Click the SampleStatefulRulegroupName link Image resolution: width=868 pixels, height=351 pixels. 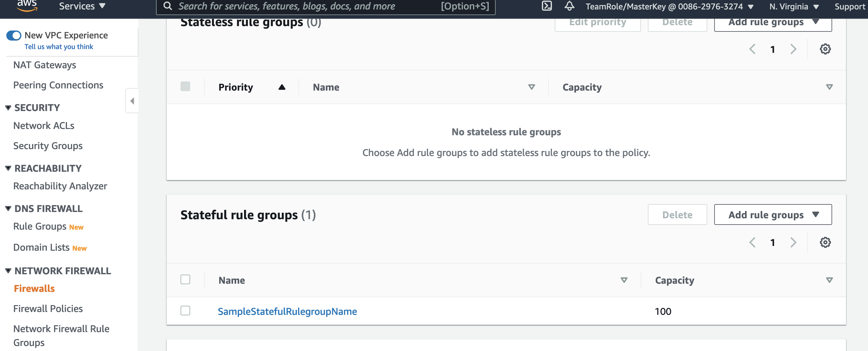pyautogui.click(x=288, y=311)
